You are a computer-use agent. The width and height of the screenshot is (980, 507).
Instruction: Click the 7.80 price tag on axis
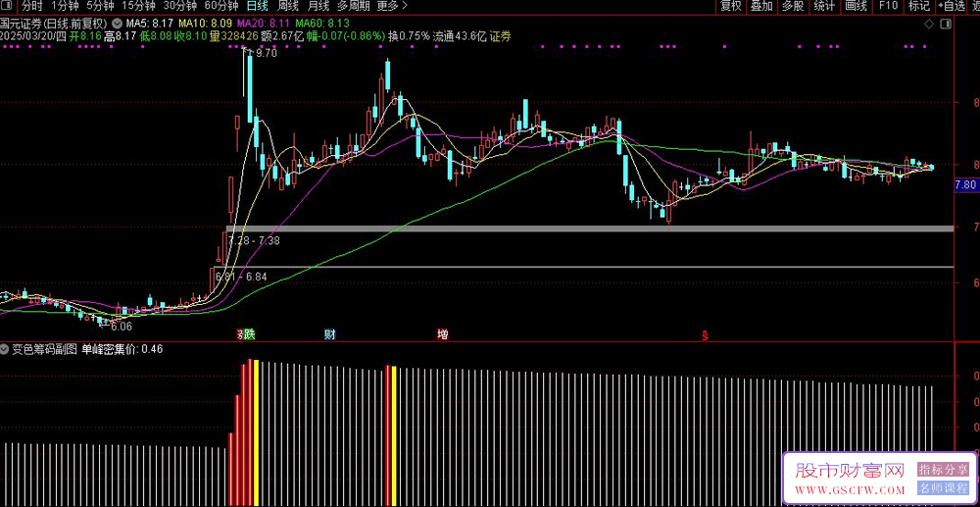[x=965, y=184]
